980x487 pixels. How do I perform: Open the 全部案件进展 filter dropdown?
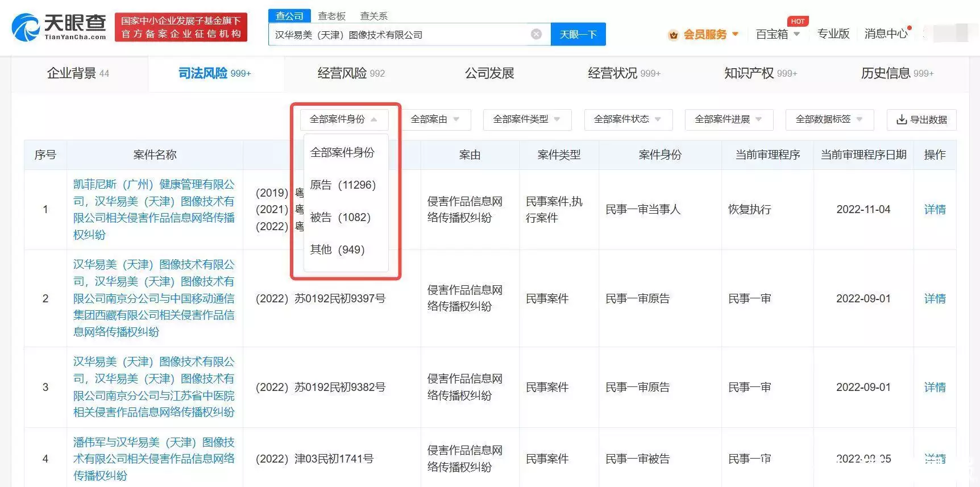coord(729,119)
